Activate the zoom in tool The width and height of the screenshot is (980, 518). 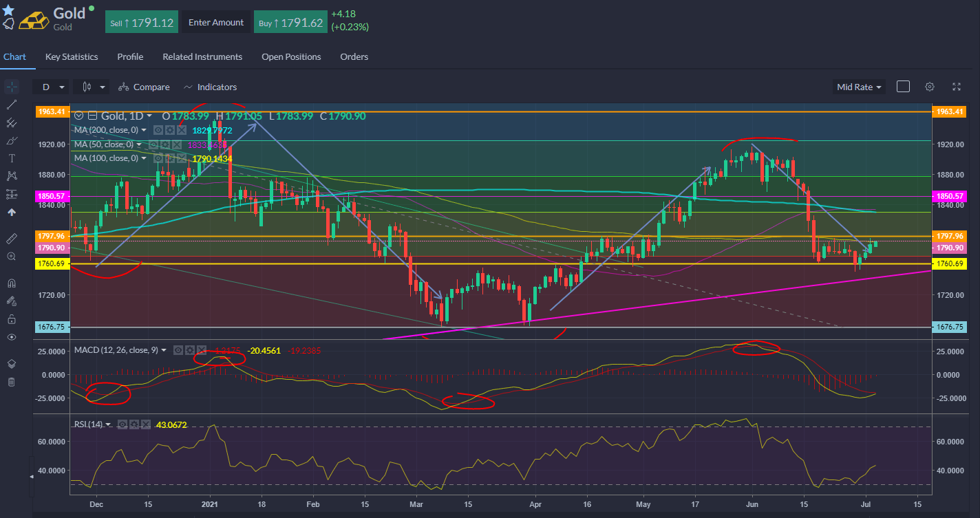(11, 257)
